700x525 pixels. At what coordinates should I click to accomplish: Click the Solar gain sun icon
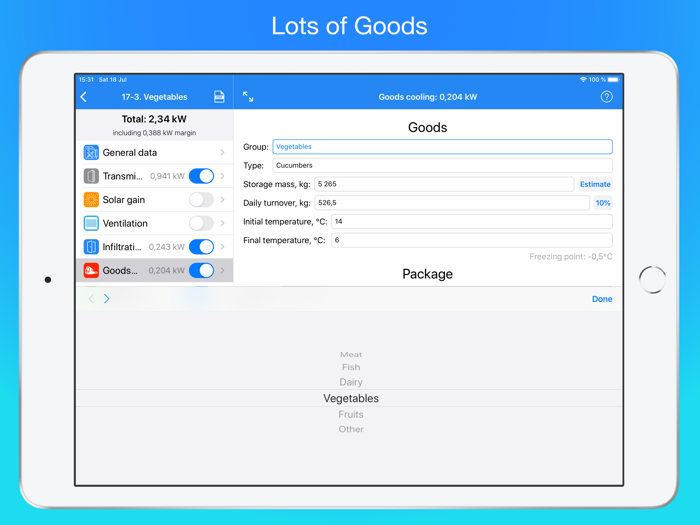[91, 200]
